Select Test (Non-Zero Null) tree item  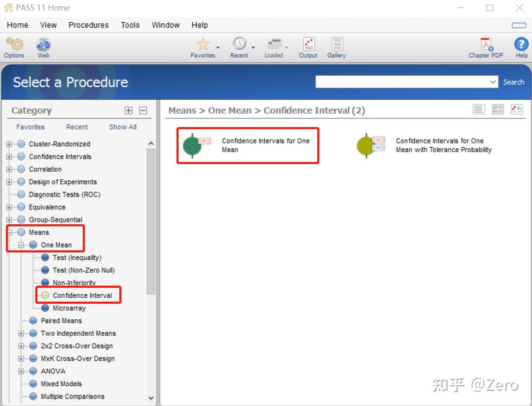[x=84, y=270]
